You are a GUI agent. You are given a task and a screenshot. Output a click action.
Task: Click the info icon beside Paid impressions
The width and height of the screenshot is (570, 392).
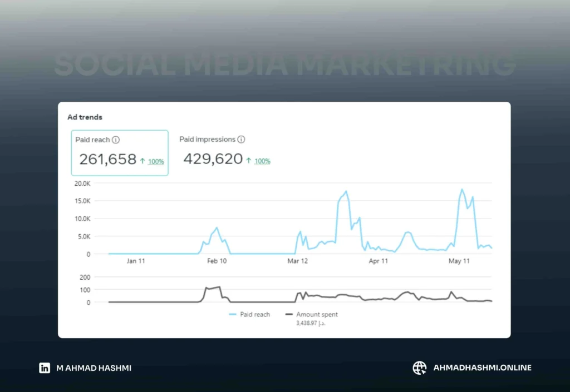click(241, 140)
